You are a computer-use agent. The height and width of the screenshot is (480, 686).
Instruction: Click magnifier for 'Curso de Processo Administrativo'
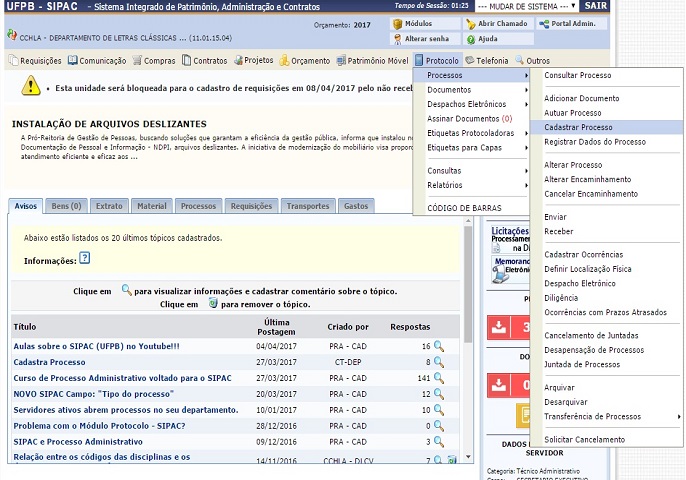(x=438, y=378)
